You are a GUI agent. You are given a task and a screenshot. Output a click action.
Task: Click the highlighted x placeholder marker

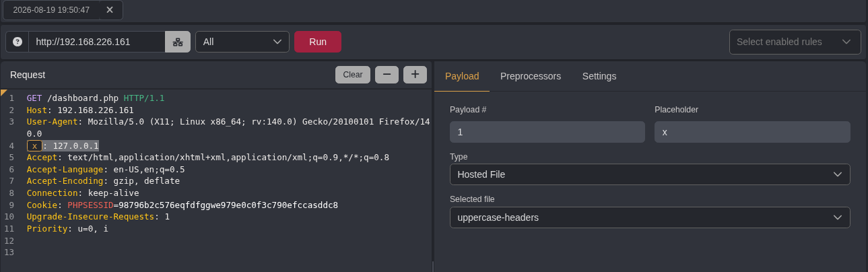34,145
